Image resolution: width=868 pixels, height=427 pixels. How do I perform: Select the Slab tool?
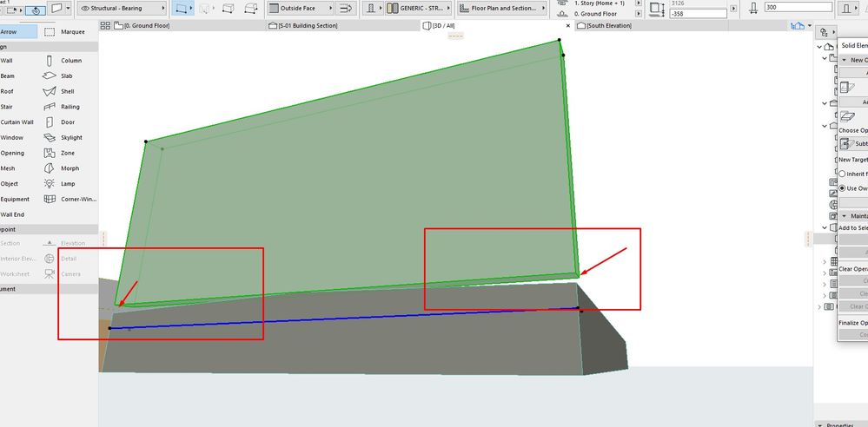tap(65, 76)
